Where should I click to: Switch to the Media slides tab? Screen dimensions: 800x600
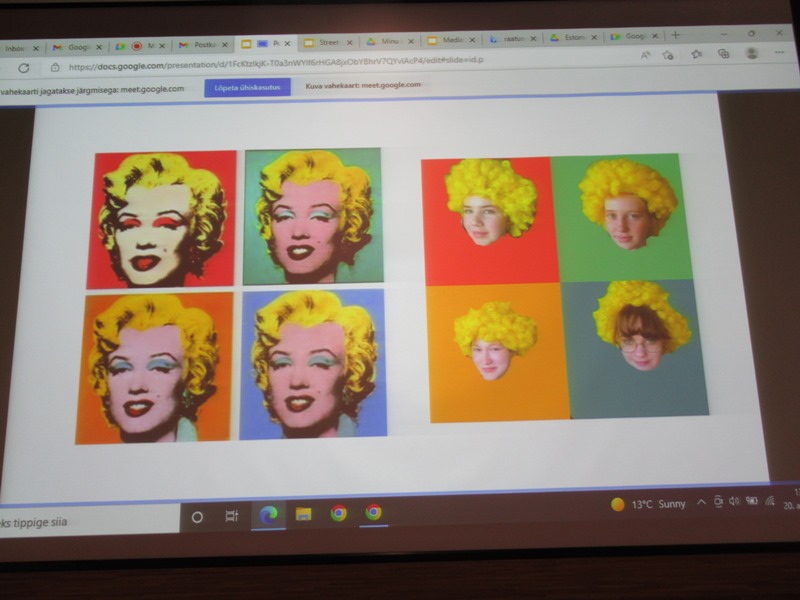point(452,40)
